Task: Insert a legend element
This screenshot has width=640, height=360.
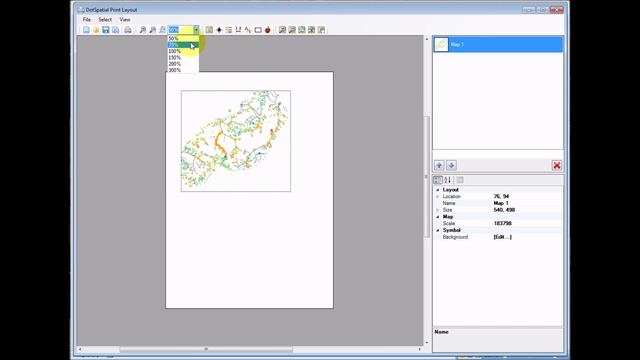Action: 229,30
